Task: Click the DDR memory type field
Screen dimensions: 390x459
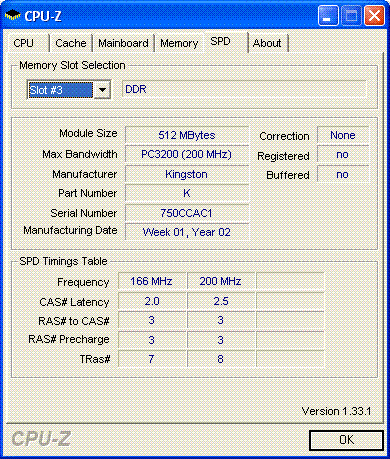Action: (x=244, y=89)
